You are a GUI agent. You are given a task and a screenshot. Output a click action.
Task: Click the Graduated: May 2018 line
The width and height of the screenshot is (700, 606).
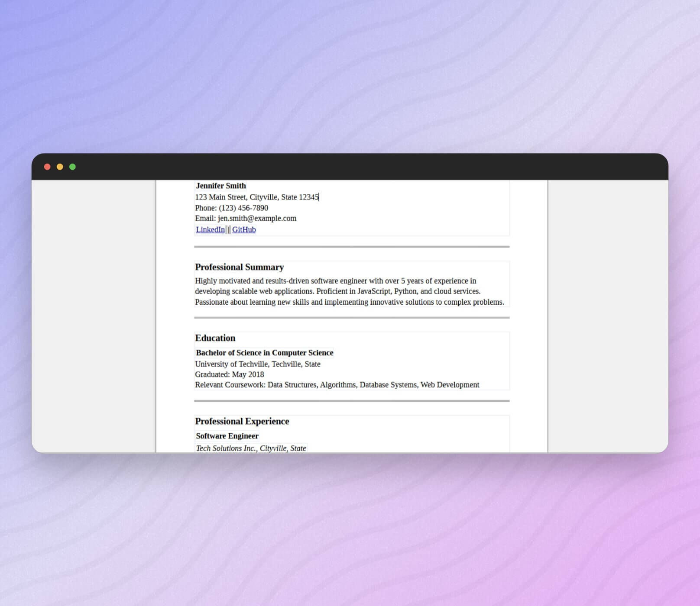tap(229, 374)
